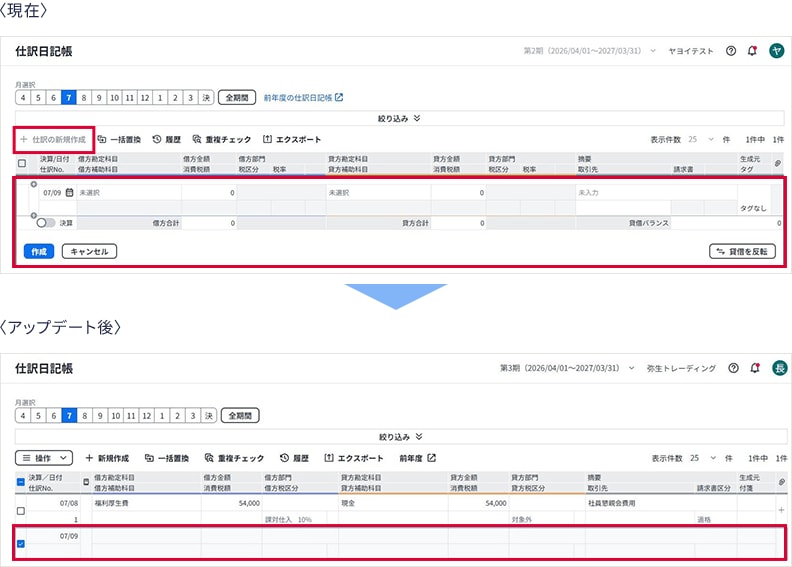Open the calendar picker beside 07/09 date
792x567 pixels.
[70, 192]
